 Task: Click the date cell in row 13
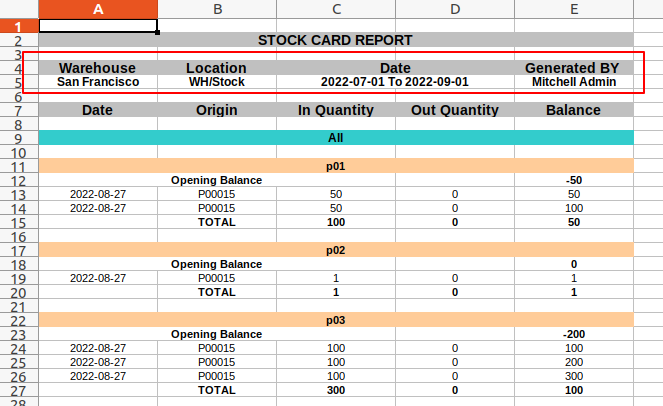98,194
